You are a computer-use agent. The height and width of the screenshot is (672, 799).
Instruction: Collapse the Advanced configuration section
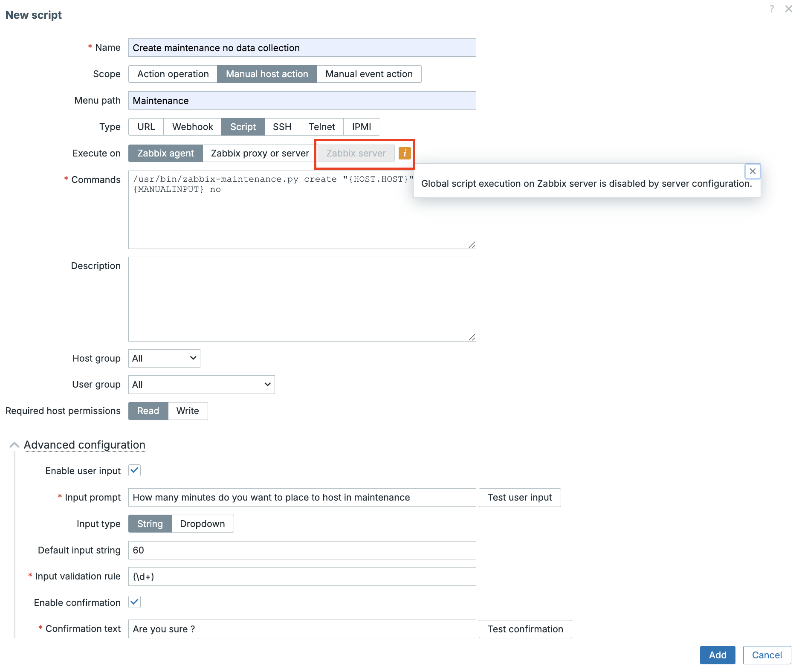coord(14,445)
